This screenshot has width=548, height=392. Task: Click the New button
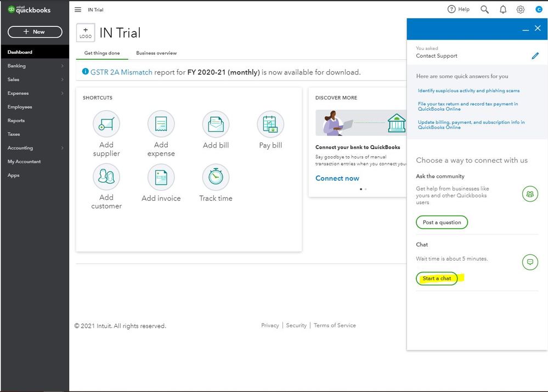[x=35, y=32]
